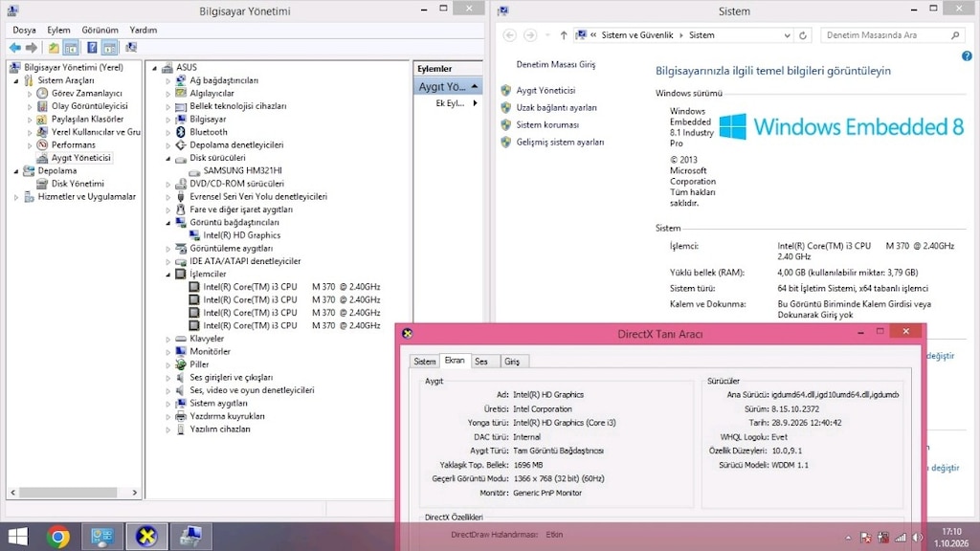Select Olay Görüntüleyicisi in left tree
Image resolution: width=980 pixels, height=551 pixels.
(89, 106)
